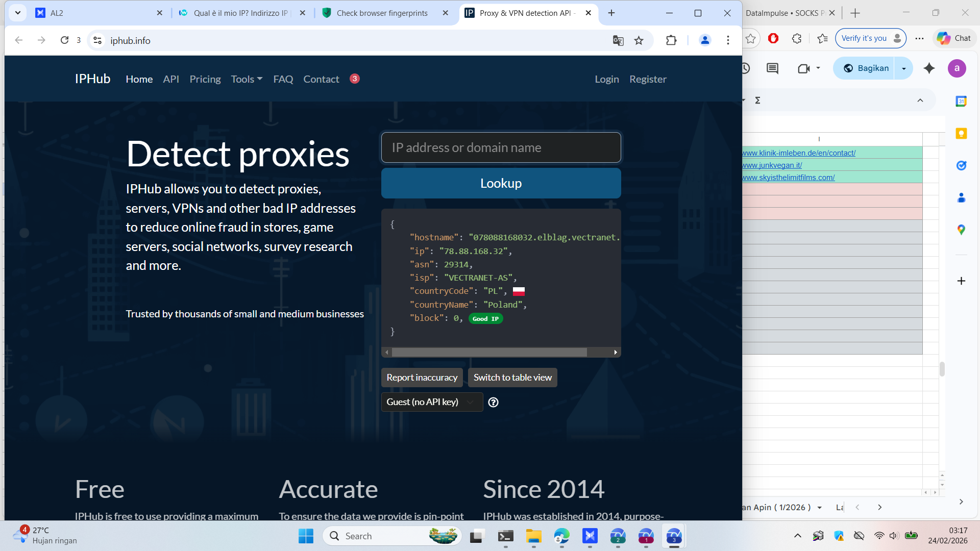Open the Pricing menu item
Screen dimensions: 980x551
205,79
